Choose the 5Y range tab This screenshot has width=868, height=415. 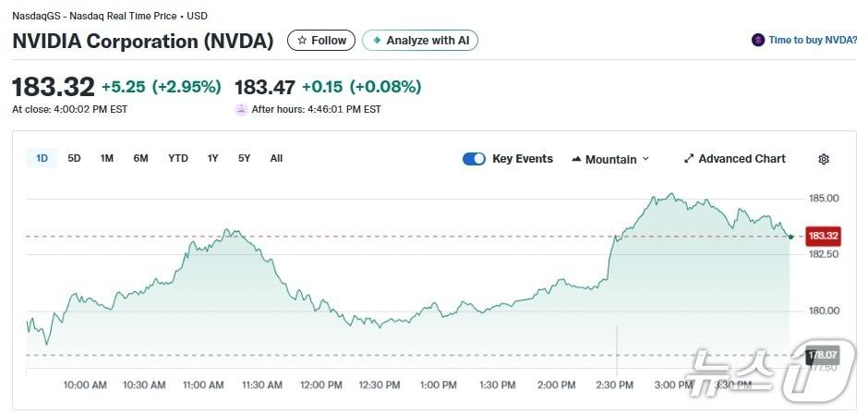point(244,158)
